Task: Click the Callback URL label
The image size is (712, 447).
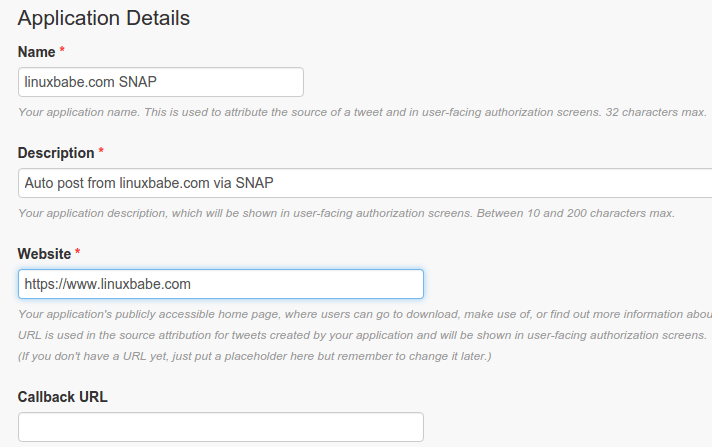Action: (x=62, y=396)
